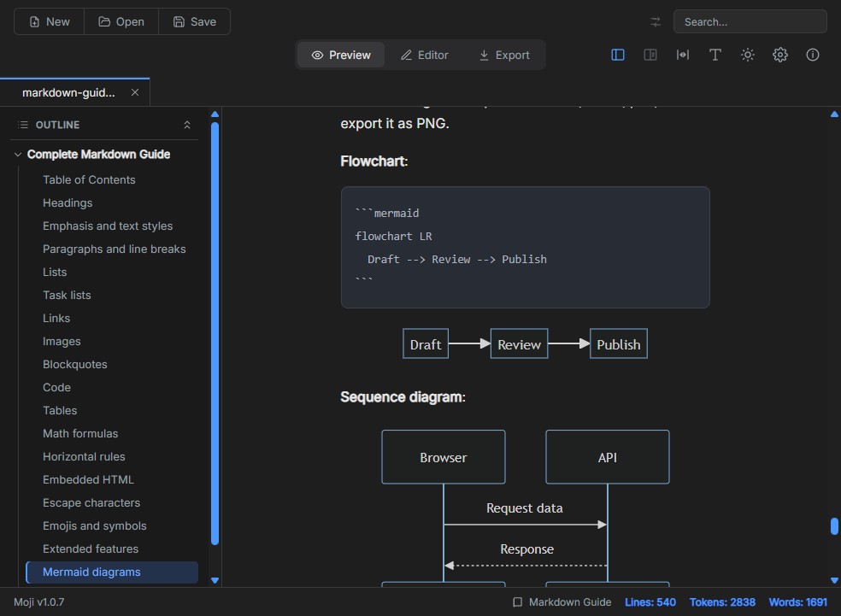Collapse the Complete Markdown Guide tree node
Image resolution: width=841 pixels, height=616 pixels.
coord(18,155)
